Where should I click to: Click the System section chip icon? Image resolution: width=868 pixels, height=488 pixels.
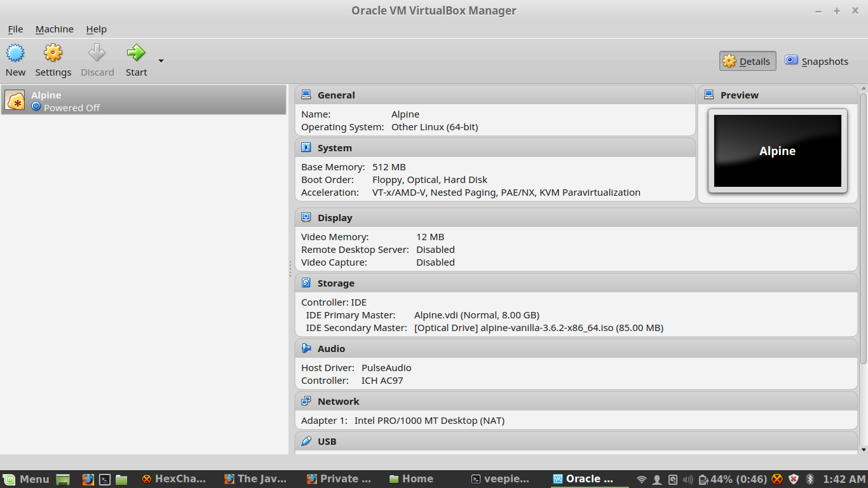tap(306, 147)
